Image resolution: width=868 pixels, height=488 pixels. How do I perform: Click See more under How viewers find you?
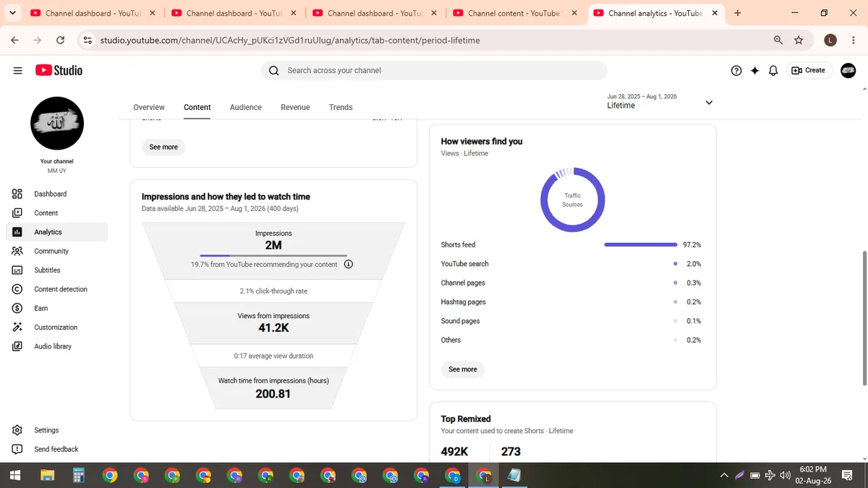pyautogui.click(x=463, y=369)
